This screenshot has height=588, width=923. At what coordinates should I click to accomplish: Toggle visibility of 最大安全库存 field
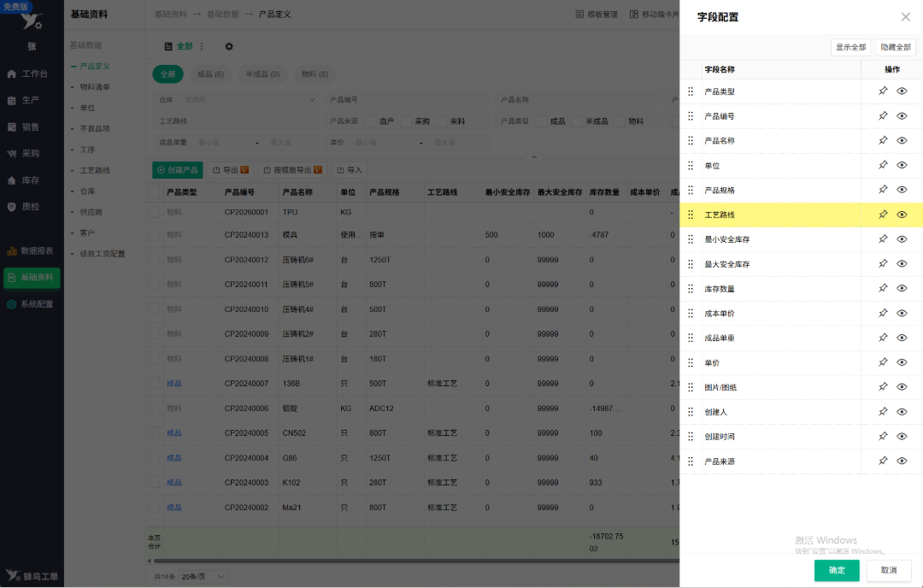pos(902,264)
